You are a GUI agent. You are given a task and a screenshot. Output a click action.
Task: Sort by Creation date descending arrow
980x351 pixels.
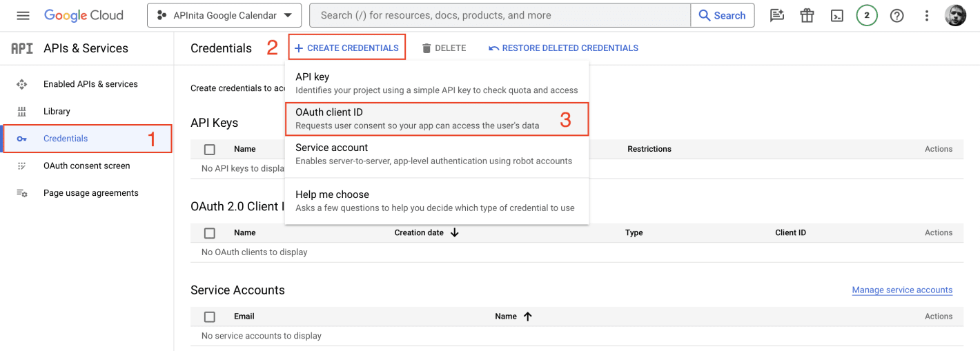455,233
